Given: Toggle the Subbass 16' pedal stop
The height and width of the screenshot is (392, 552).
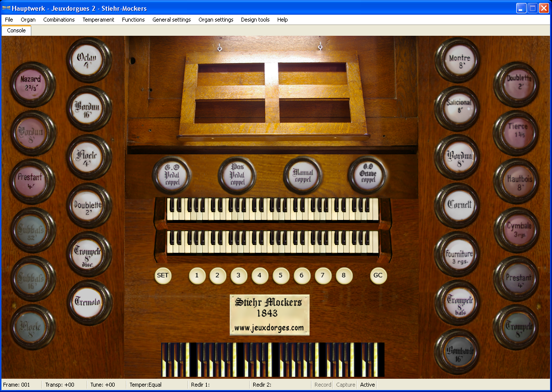Looking at the screenshot, I should pos(32,279).
